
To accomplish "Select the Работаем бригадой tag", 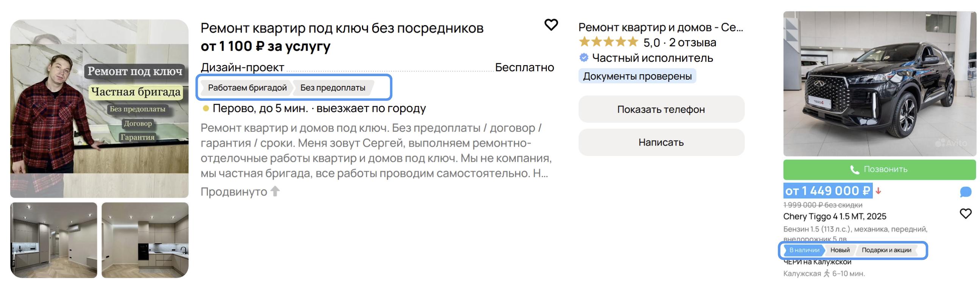I will click(248, 88).
